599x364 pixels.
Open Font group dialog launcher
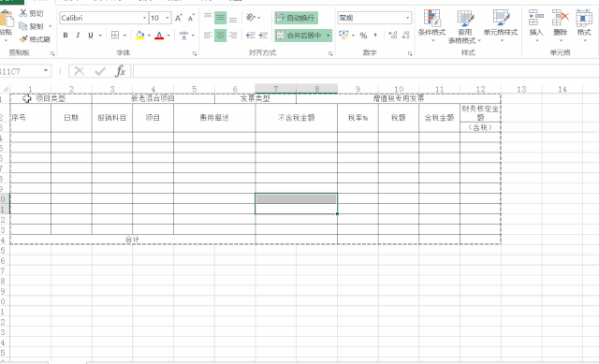(195, 54)
